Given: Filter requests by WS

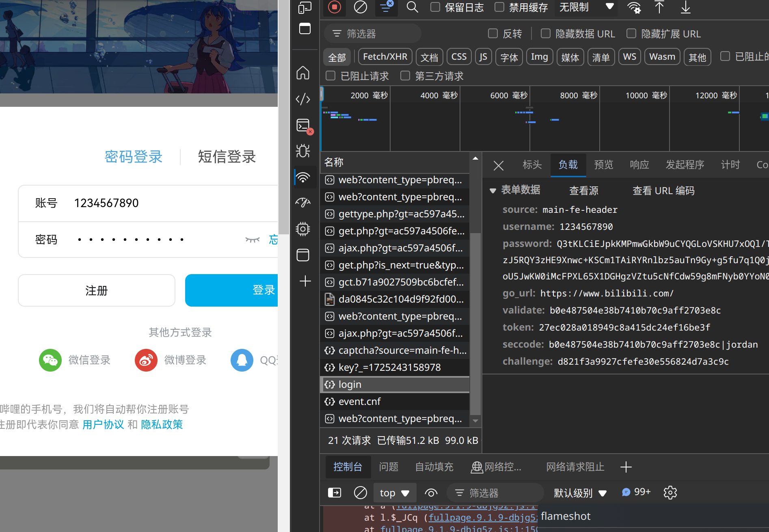Looking at the screenshot, I should (x=630, y=57).
